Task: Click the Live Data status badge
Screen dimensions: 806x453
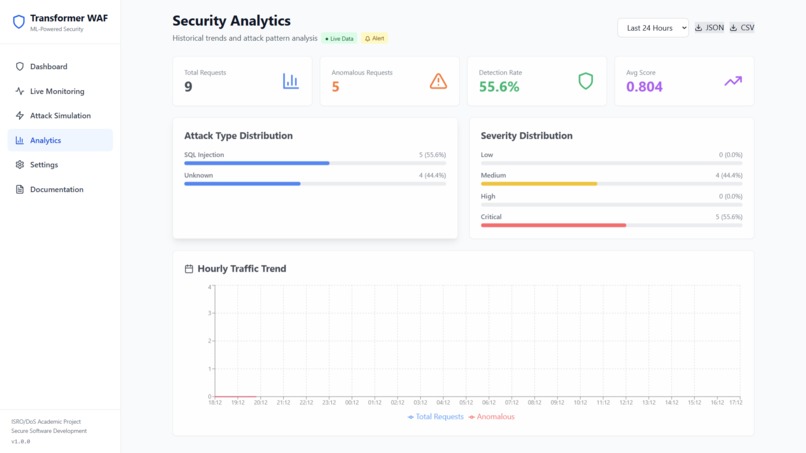Action: point(339,39)
